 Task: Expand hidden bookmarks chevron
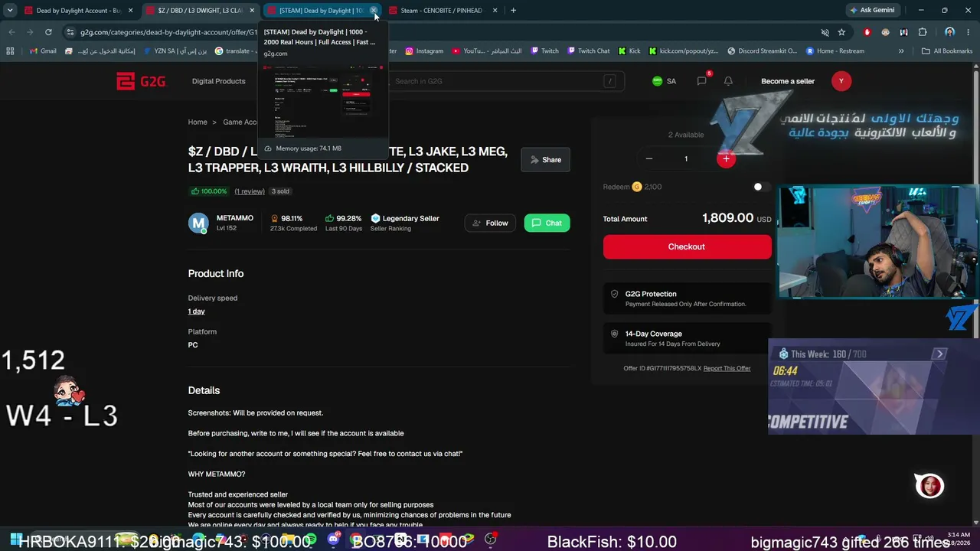click(x=901, y=51)
